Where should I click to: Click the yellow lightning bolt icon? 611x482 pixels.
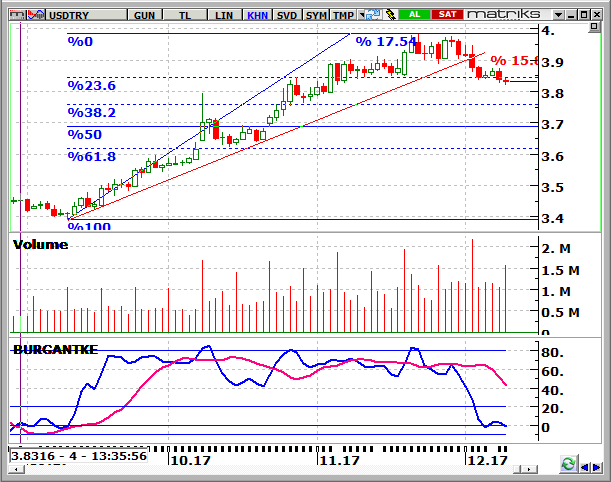pyautogui.click(x=390, y=15)
